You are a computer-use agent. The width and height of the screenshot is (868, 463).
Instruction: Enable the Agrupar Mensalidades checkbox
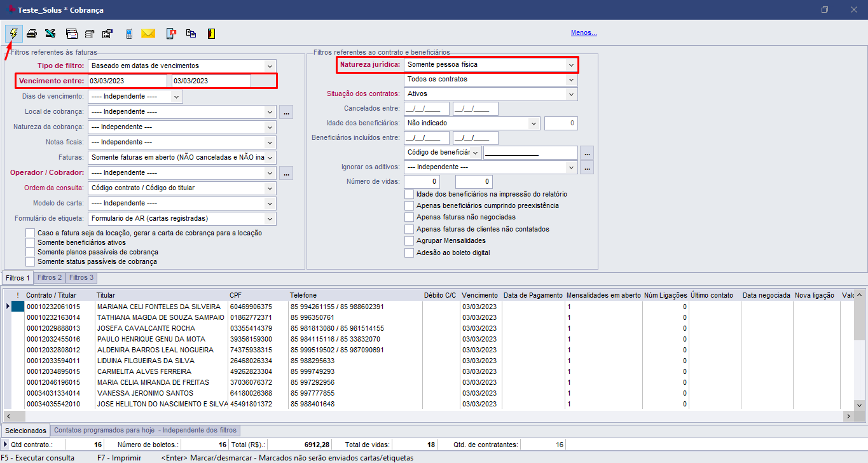tap(410, 240)
